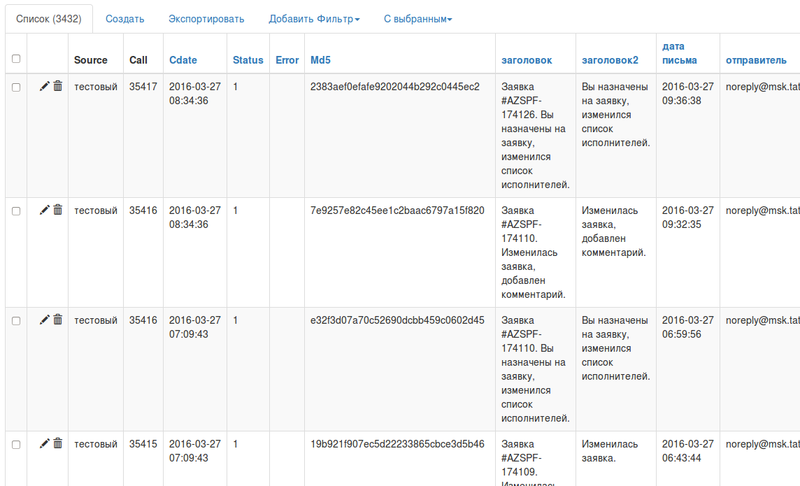Toggle the select-all checkbox in table header
The width and height of the screenshot is (800, 486).
click(x=15, y=59)
